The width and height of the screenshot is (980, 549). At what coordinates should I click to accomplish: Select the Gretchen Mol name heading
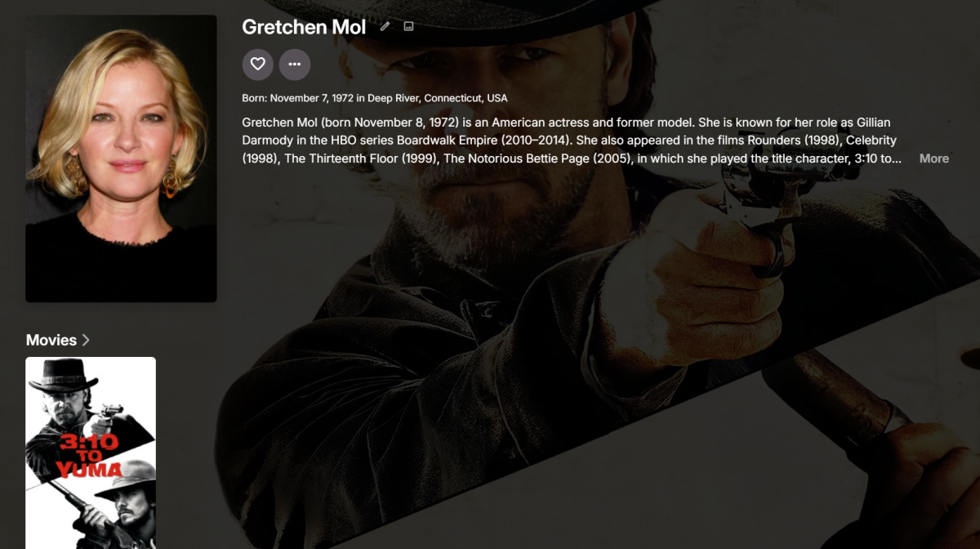304,27
